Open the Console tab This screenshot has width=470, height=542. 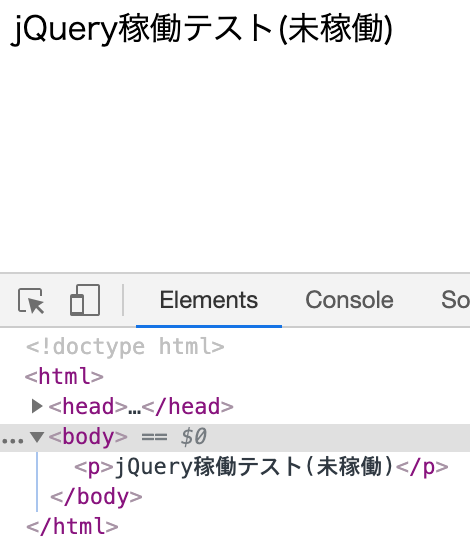tap(349, 300)
